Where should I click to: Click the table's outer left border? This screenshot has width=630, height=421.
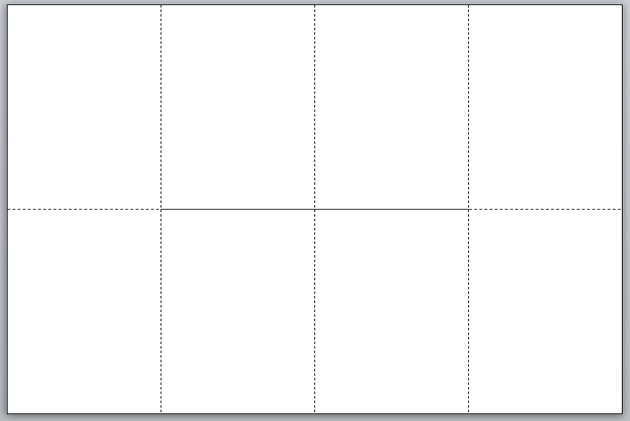[8, 209]
